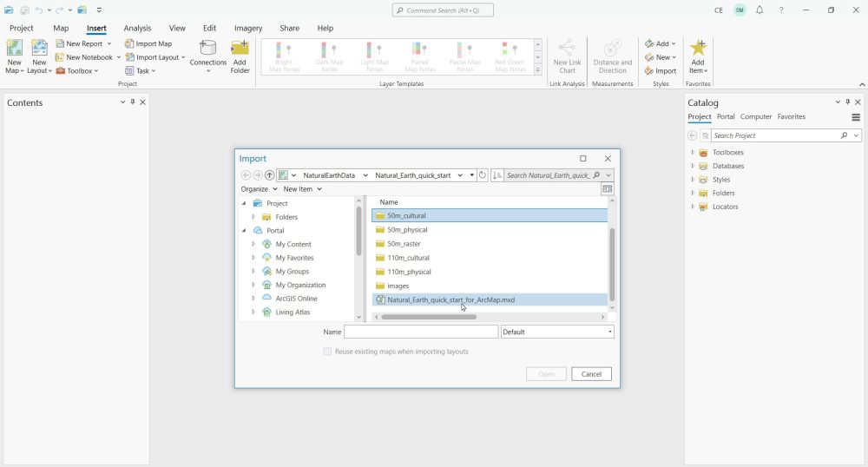Viewport: 868px width, 467px height.
Task: Click the Import dialog up one level arrow
Action: coord(270,175)
